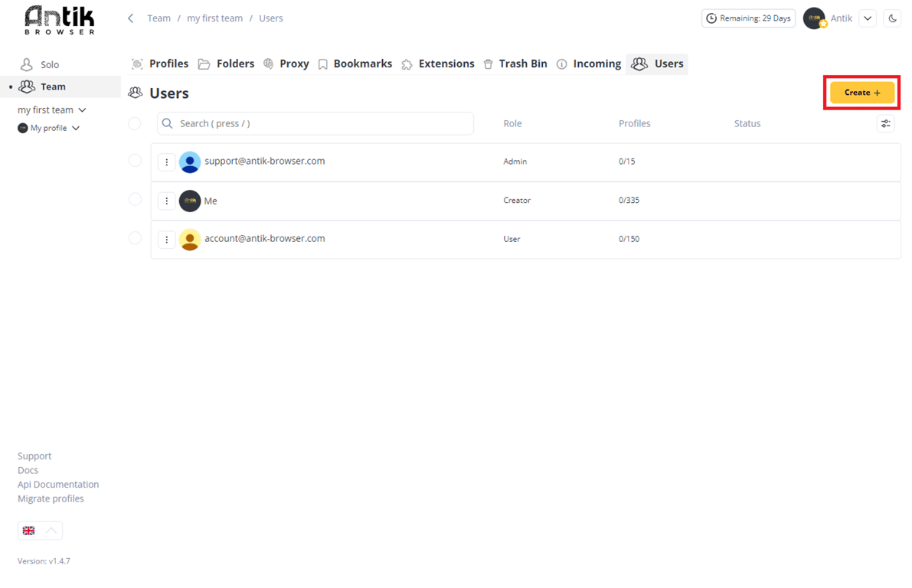912x588 pixels.
Task: Click the Antik account avatar
Action: 814,18
